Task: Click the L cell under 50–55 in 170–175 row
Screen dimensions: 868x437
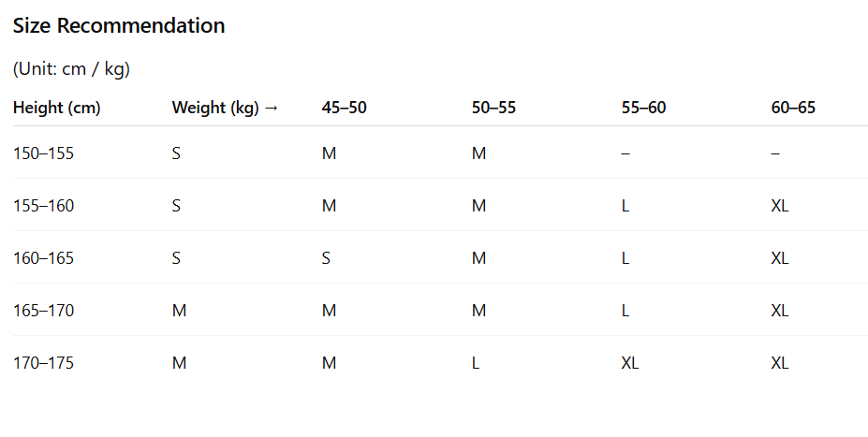Action: (476, 363)
